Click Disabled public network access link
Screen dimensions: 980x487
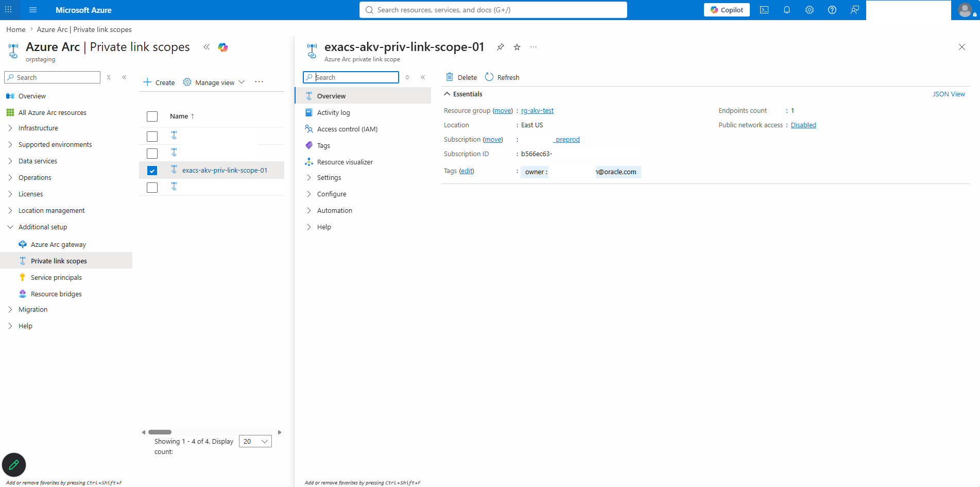pyautogui.click(x=803, y=125)
